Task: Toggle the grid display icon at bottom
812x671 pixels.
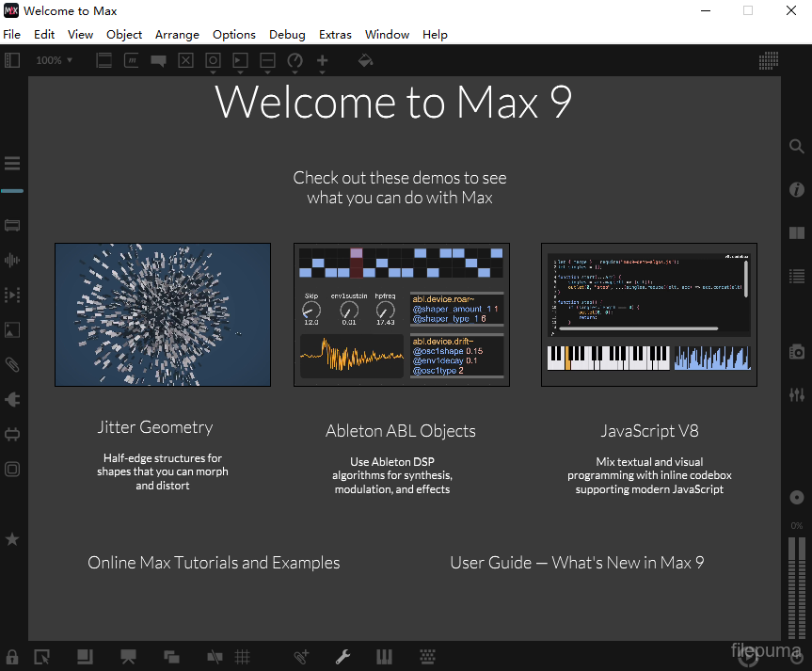Action: [x=243, y=657]
